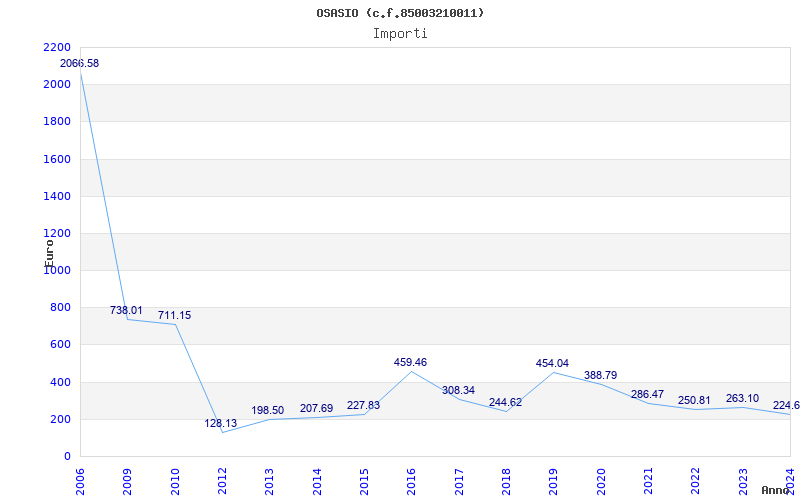Select the 250.81 data label

point(694,401)
